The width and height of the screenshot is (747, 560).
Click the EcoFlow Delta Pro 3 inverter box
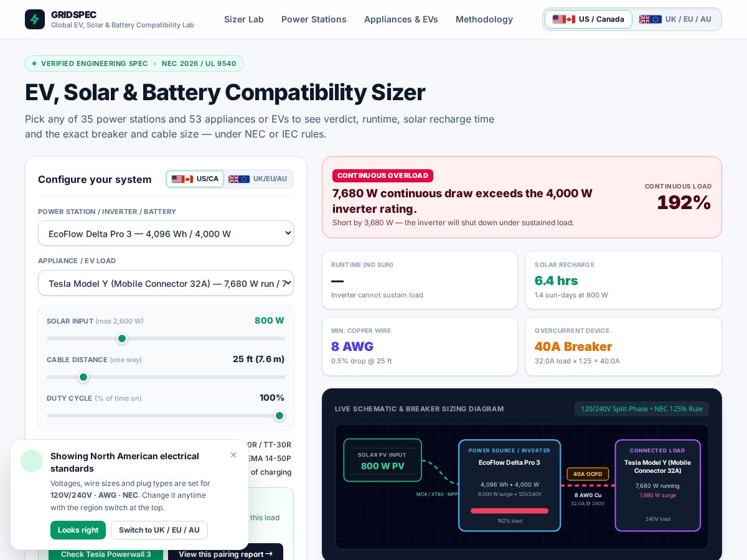(x=509, y=485)
